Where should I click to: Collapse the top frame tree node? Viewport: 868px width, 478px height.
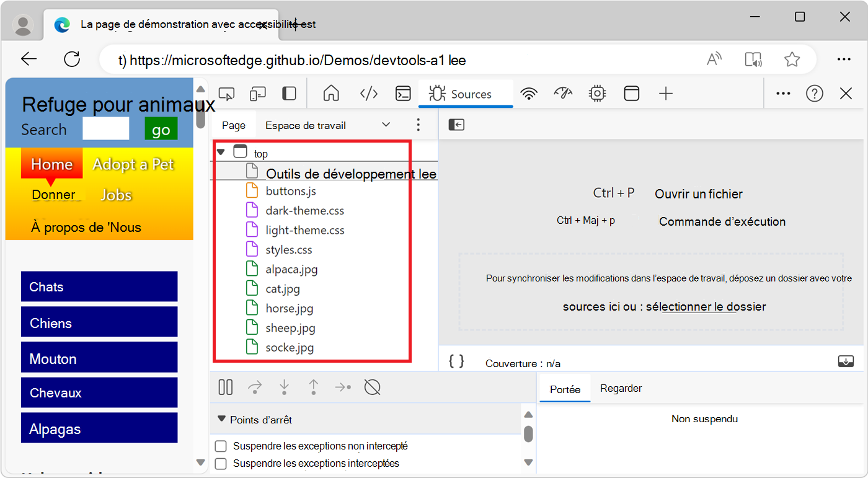pyautogui.click(x=221, y=152)
